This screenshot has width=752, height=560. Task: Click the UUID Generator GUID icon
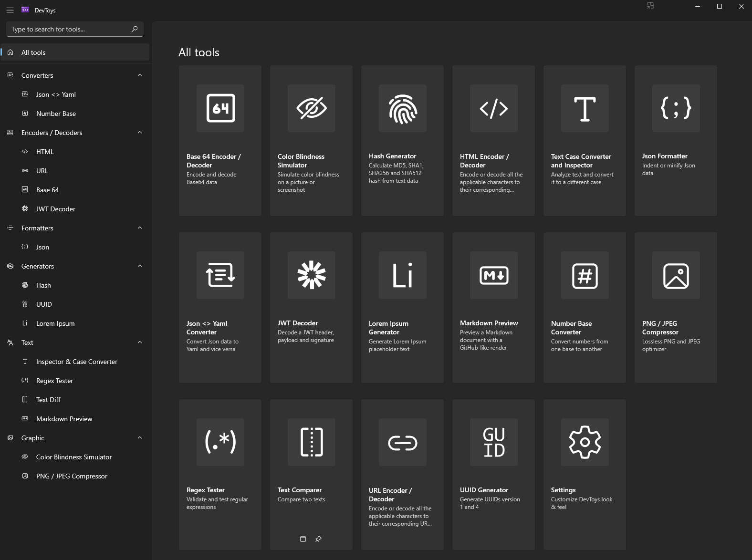pos(494,442)
